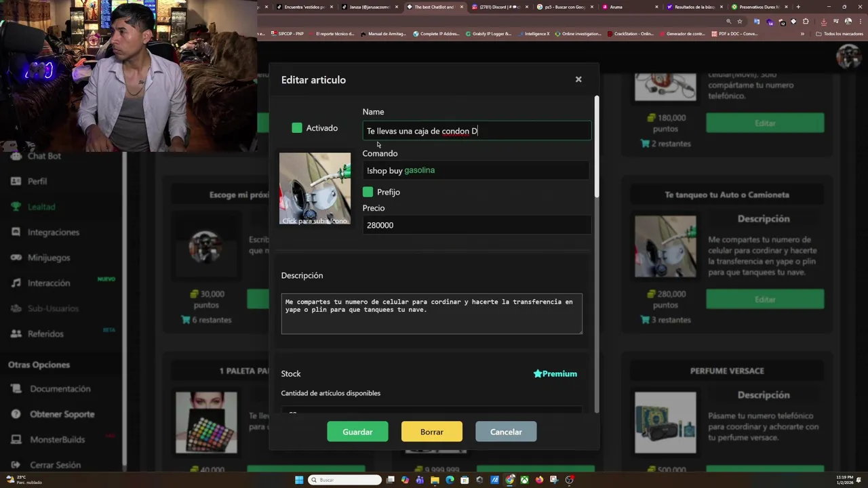Viewport: 868px width, 488px height.
Task: Open the Windows Start menu
Action: click(x=299, y=480)
